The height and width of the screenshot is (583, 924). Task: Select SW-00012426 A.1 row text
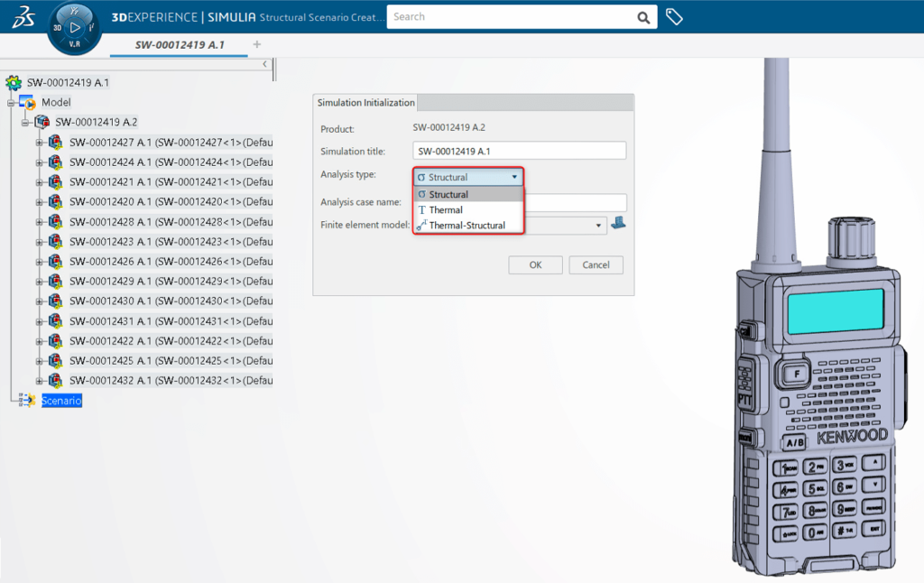point(171,261)
